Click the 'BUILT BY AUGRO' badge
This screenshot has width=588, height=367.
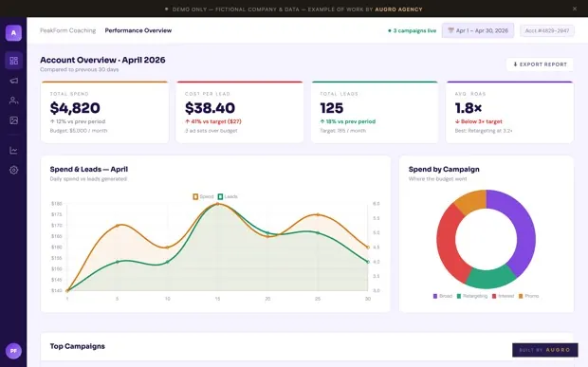point(545,350)
